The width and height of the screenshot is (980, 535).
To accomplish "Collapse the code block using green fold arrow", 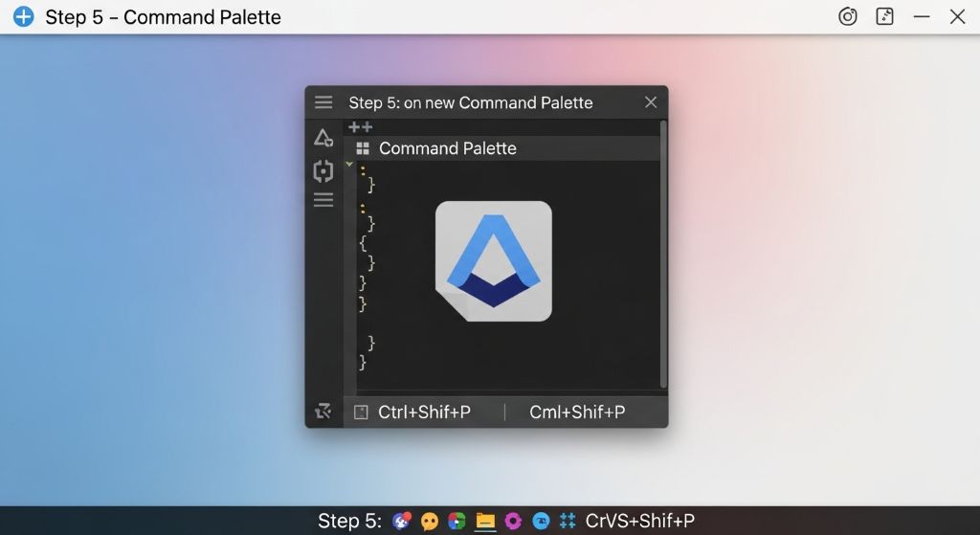I will (x=349, y=165).
